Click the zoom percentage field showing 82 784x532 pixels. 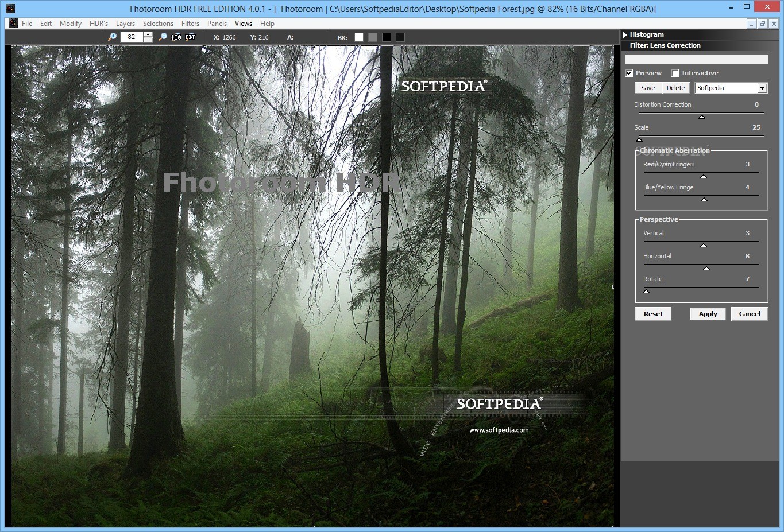[132, 37]
